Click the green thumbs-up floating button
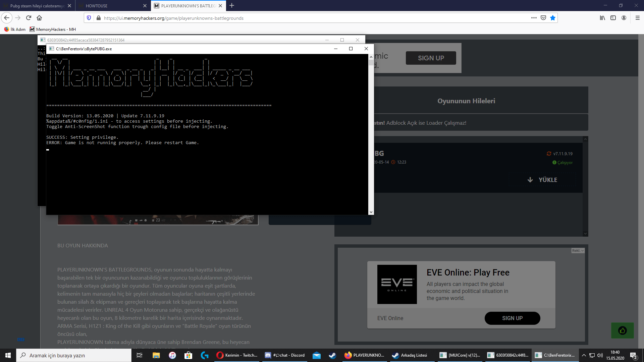 [x=622, y=330]
